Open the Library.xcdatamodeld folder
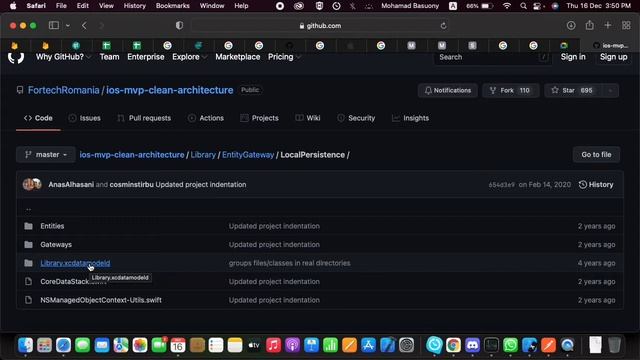This screenshot has height=360, width=640. coord(75,263)
